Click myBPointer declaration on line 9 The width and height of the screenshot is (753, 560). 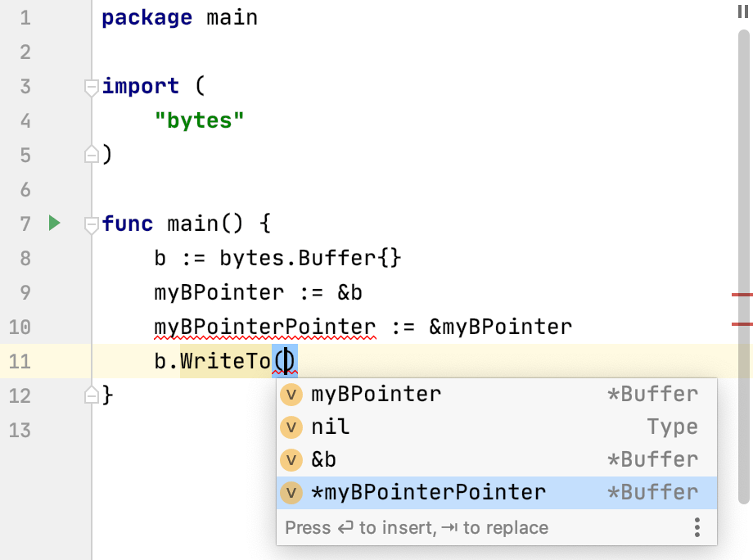coord(219,293)
